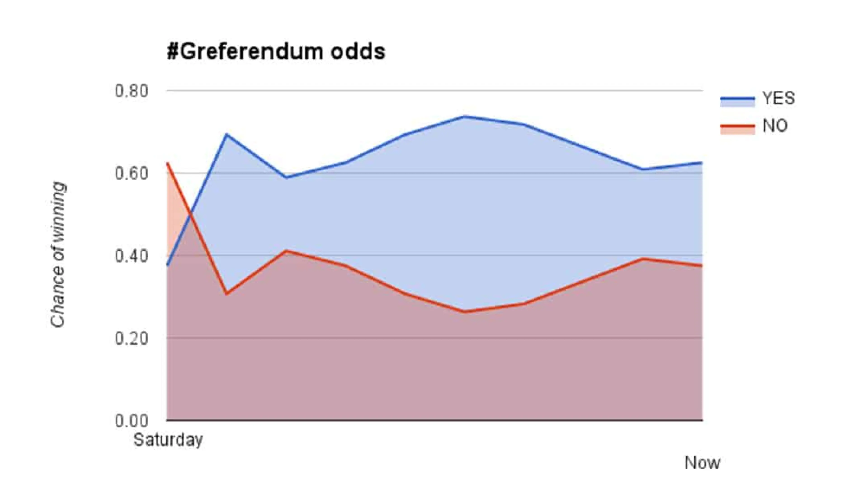Click the Now x-axis label
This screenshot has height=482, width=868.
[x=702, y=463]
